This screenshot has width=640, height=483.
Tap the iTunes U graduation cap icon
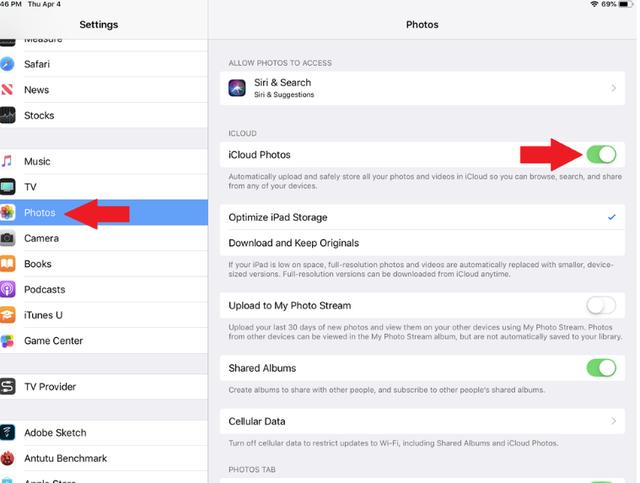click(7, 315)
